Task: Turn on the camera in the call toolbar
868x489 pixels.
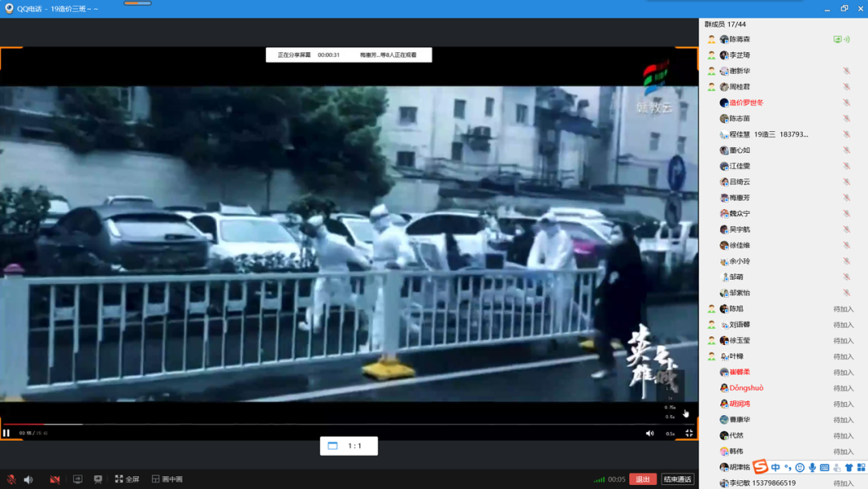Action: (55, 479)
